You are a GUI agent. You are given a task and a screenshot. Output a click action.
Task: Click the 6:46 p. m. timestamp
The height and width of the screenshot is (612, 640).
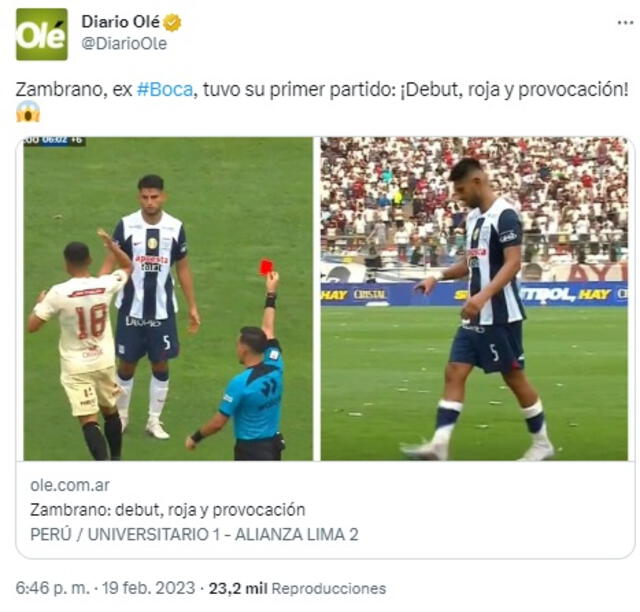(x=52, y=588)
